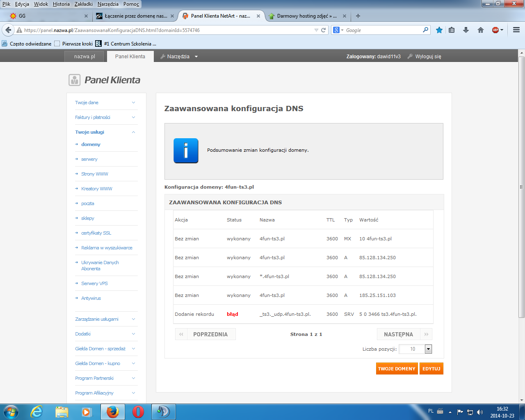
Task: Click TWOJE DOMENY button
Action: (x=397, y=369)
